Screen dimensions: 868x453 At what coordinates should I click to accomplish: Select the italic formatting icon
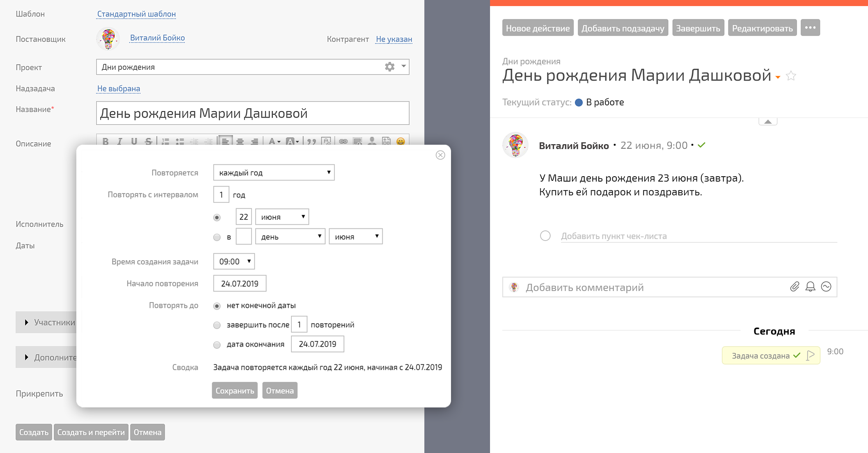point(120,141)
